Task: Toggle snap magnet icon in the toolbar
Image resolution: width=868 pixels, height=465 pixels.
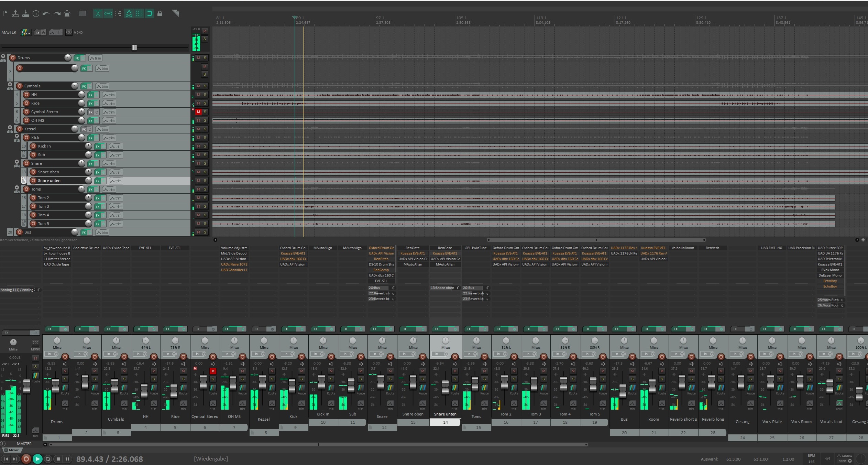Action: tap(150, 14)
